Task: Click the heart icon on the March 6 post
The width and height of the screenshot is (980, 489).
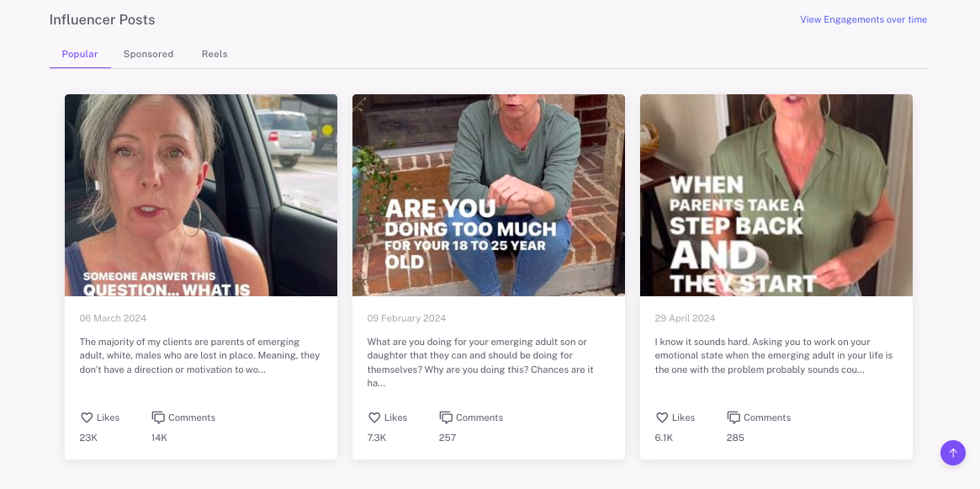Action: pos(87,417)
